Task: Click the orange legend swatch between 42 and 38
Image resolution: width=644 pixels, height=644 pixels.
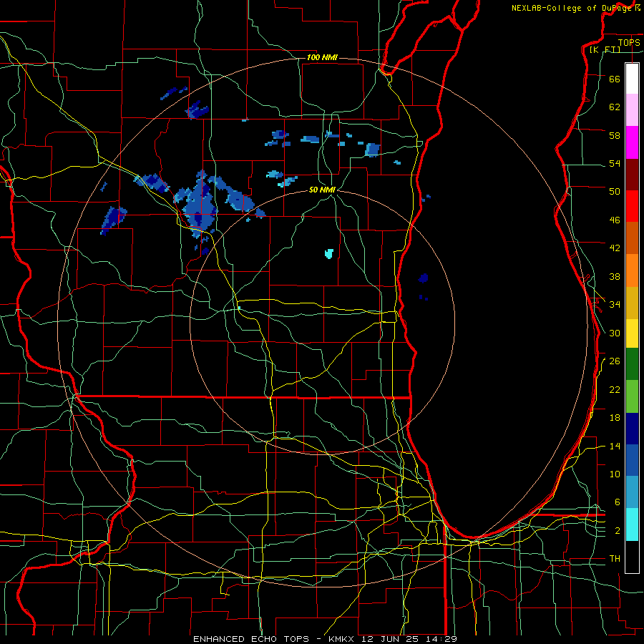Action: (x=632, y=270)
